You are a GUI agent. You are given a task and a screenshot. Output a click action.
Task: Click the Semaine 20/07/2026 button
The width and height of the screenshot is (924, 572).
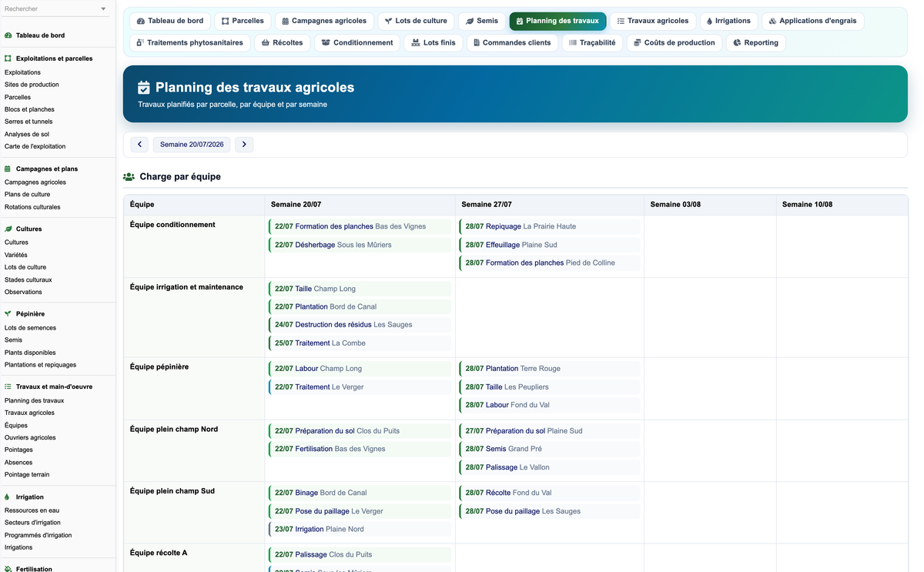192,145
